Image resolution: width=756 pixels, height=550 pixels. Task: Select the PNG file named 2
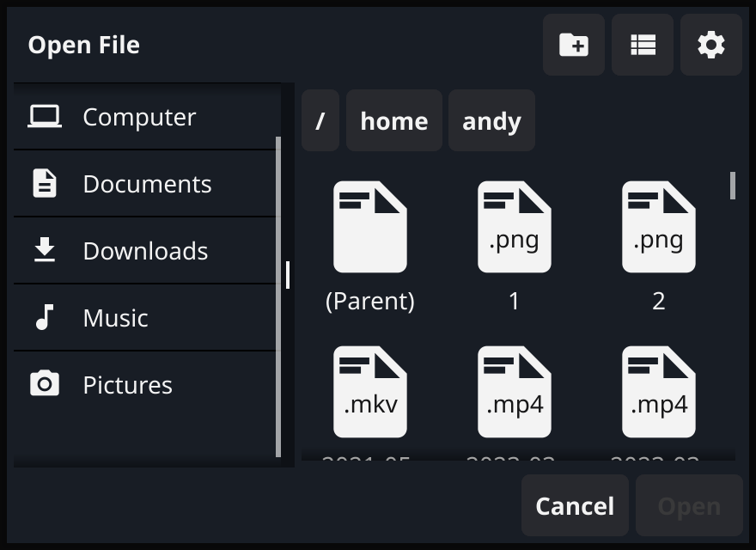pos(659,228)
